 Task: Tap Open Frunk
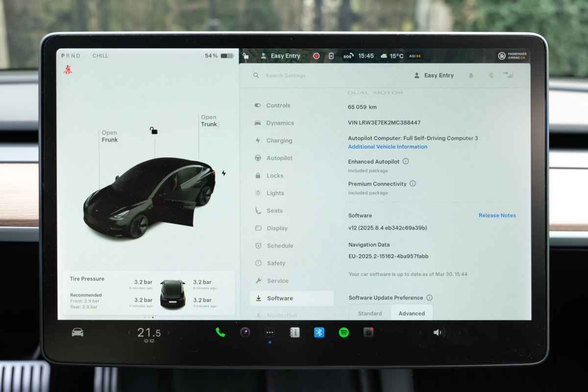point(110,136)
